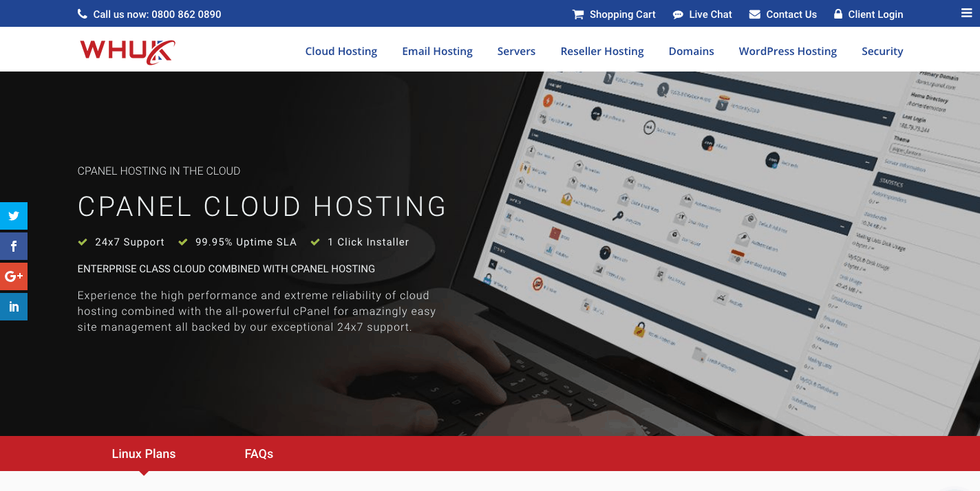
Task: Click the 1 Click Installer text
Action: tap(368, 242)
